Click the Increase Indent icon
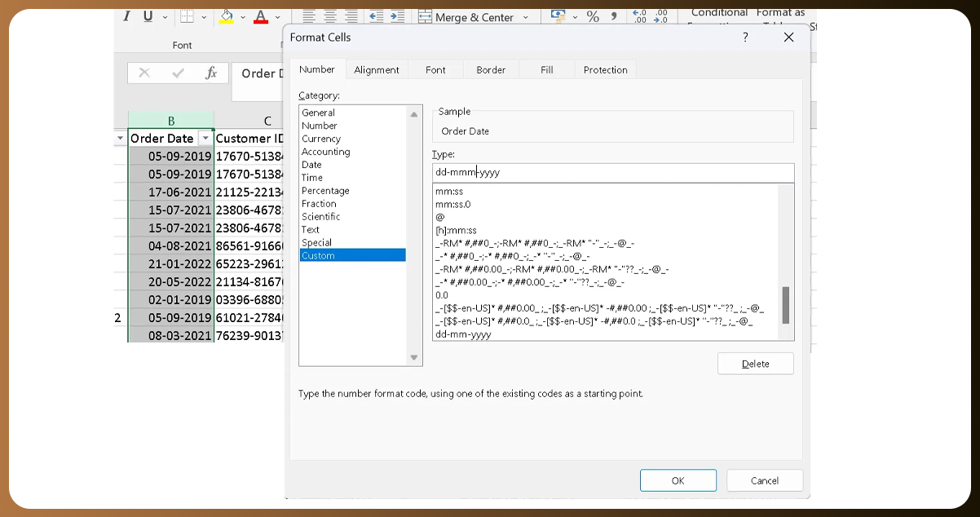The width and height of the screenshot is (980, 517). click(397, 16)
